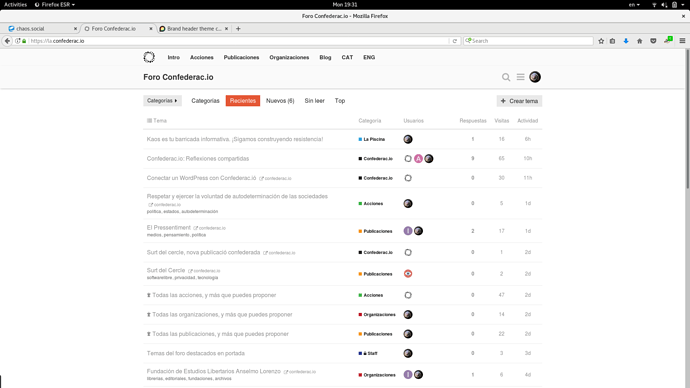Click the Pocket icon in the Firefox toolbar
690x388 pixels.
pyautogui.click(x=653, y=41)
